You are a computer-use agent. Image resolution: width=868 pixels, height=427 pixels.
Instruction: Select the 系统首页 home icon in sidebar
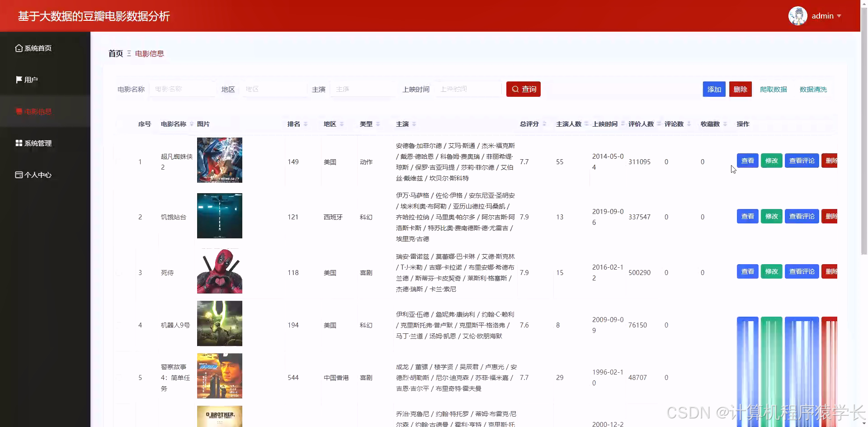pos(19,47)
